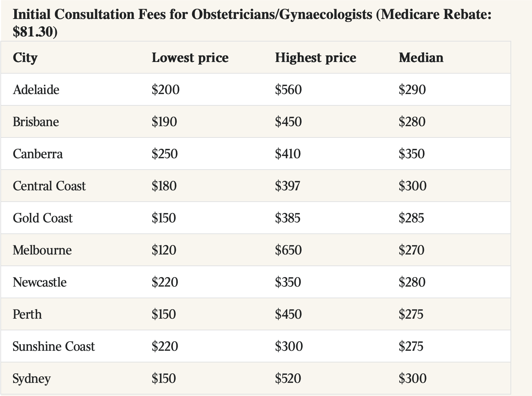The image size is (532, 396).
Task: Click Adelaide's $560 highest price
Action: pos(288,90)
